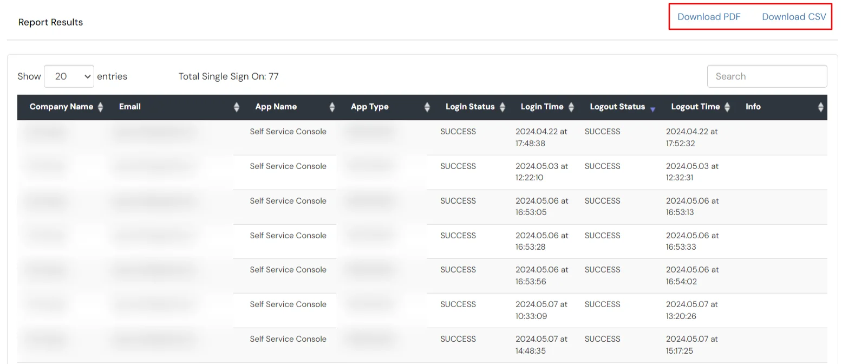Sort using the Info column arrows
This screenshot has height=364, width=868.
tap(821, 107)
